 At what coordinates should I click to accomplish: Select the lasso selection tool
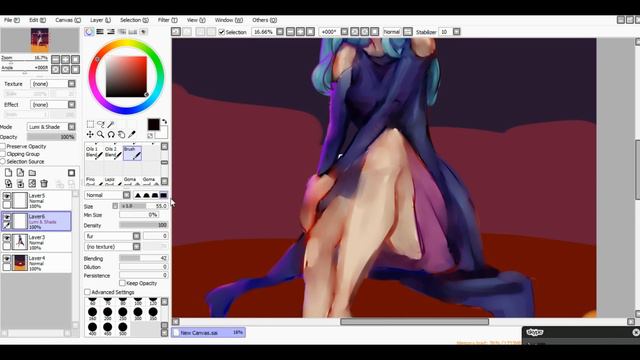100,124
